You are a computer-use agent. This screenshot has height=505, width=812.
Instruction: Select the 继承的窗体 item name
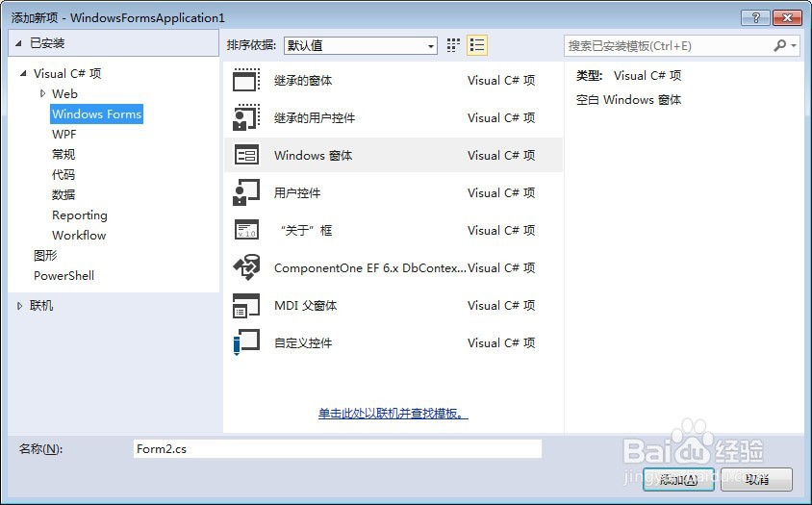[303, 80]
